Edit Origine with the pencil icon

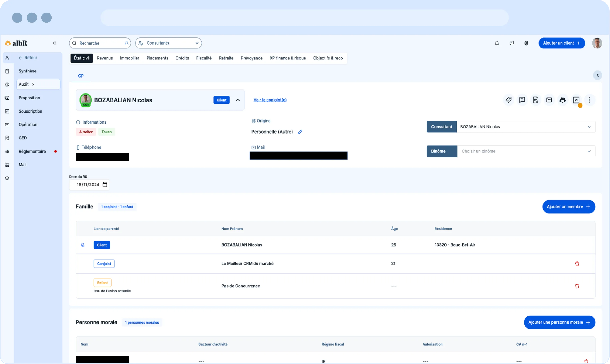click(x=300, y=132)
